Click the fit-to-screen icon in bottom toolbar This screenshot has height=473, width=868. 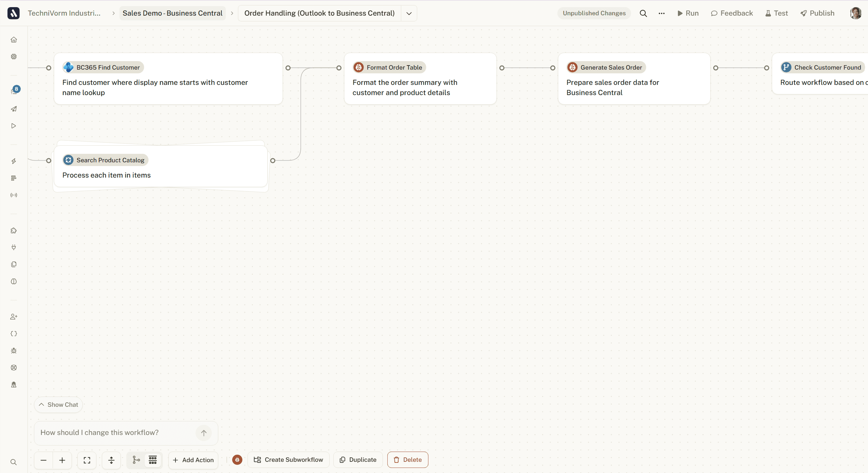(87, 460)
